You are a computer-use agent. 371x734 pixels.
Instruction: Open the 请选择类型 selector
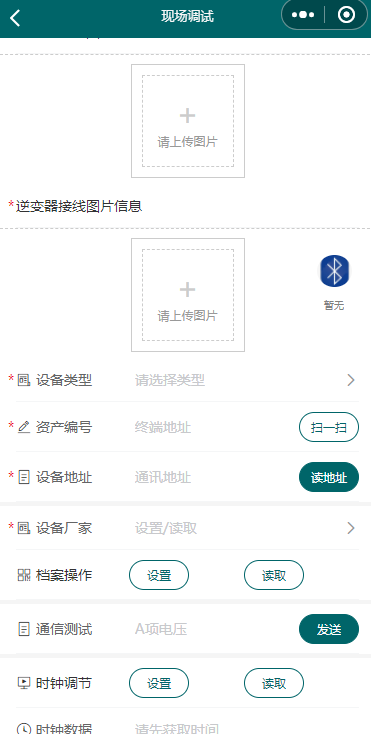[x=170, y=381]
